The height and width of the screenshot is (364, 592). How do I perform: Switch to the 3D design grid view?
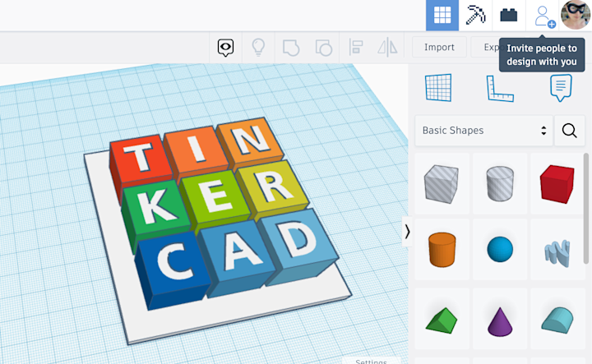tap(442, 15)
